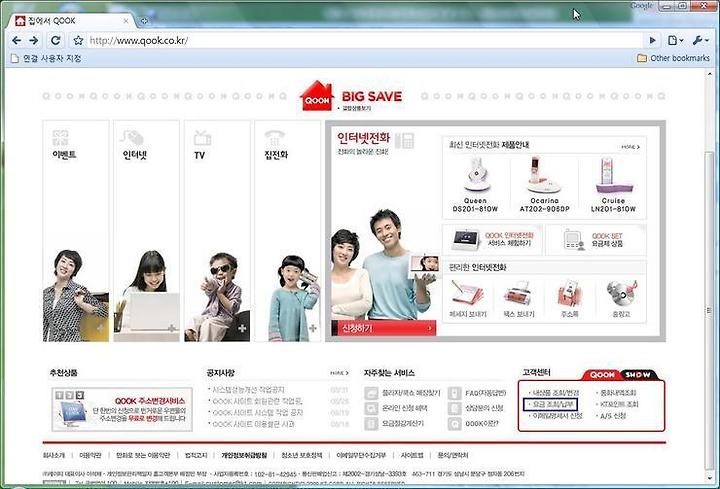
Task: Open the 사이트맵 footer link
Action: (412, 455)
